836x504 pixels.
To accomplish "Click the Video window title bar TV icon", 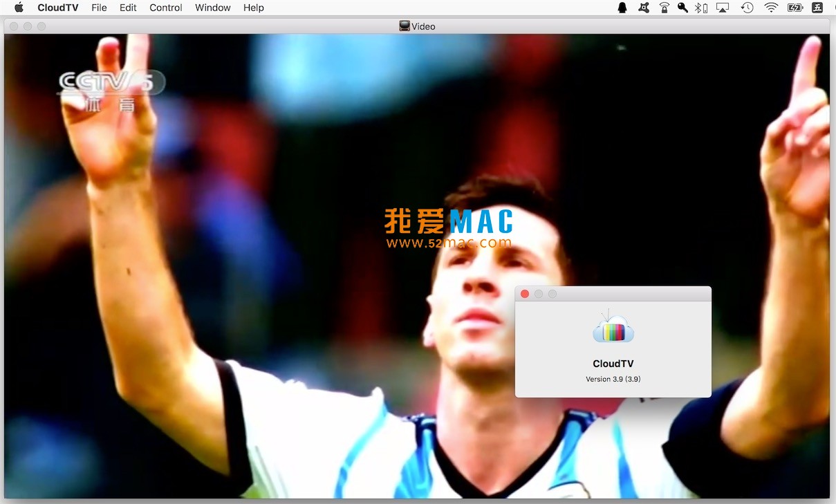I will [x=403, y=26].
